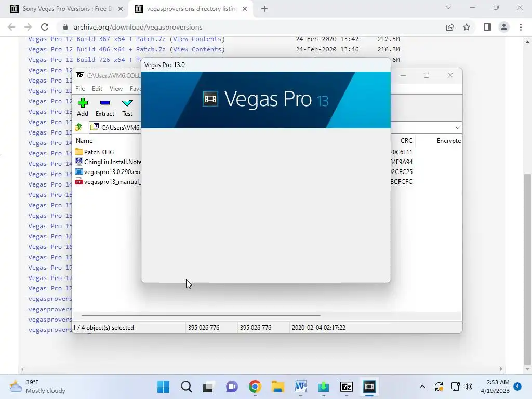Switch to the Sony Vegas Pro Versions tab

tap(67, 9)
